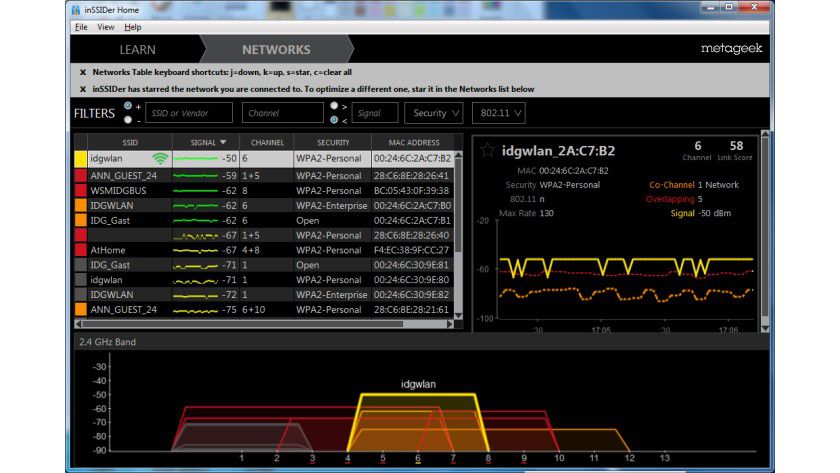Viewport: 840px width, 473px height.
Task: Select the minus exclude filter radio button
Action: [128, 120]
